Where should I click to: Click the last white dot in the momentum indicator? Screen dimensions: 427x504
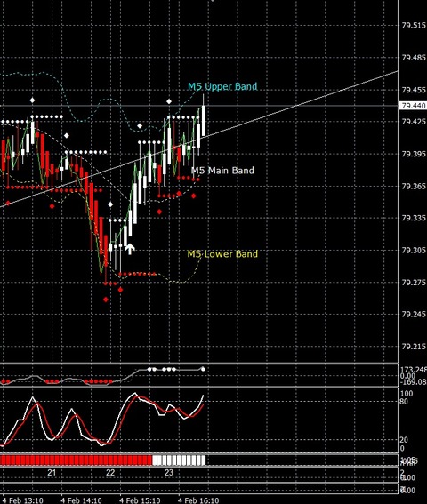(x=203, y=369)
